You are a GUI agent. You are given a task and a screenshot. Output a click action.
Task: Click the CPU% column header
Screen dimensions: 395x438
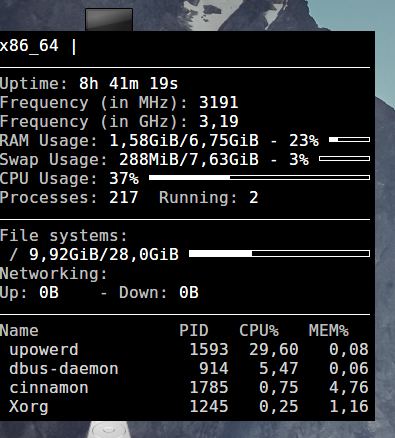(259, 331)
